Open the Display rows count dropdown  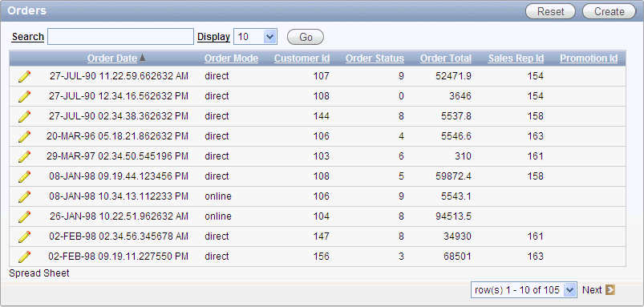[256, 37]
